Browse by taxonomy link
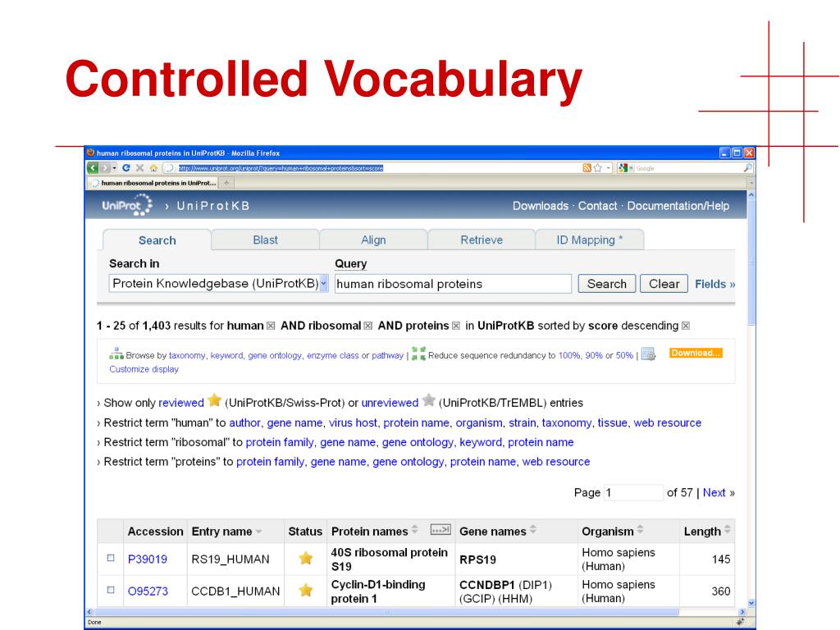The width and height of the screenshot is (840, 630). (187, 355)
